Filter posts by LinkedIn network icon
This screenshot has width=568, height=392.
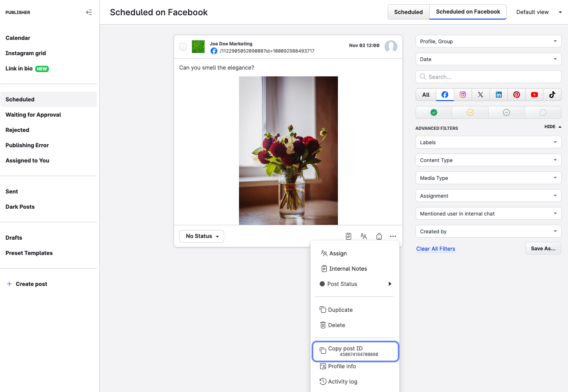(498, 95)
